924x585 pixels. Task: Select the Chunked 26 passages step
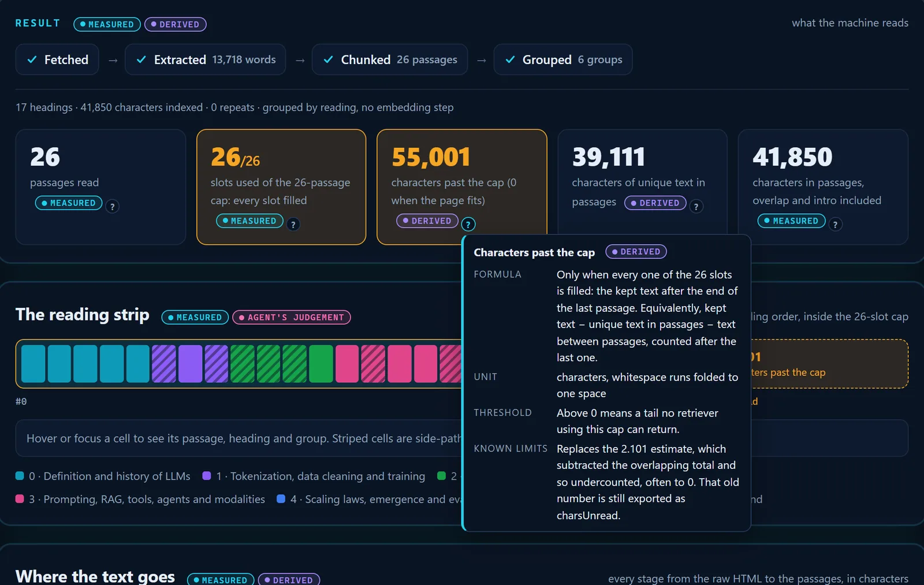pyautogui.click(x=390, y=59)
